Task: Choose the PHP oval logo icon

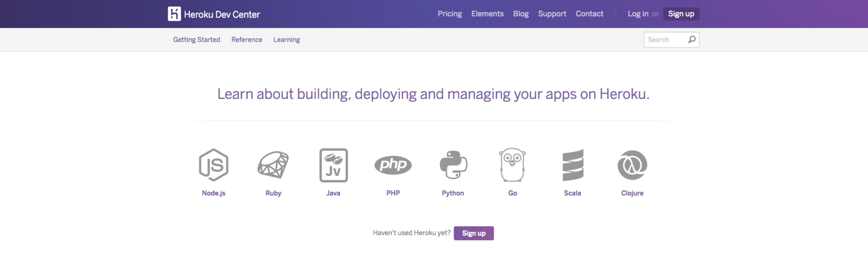Action: pos(393,165)
